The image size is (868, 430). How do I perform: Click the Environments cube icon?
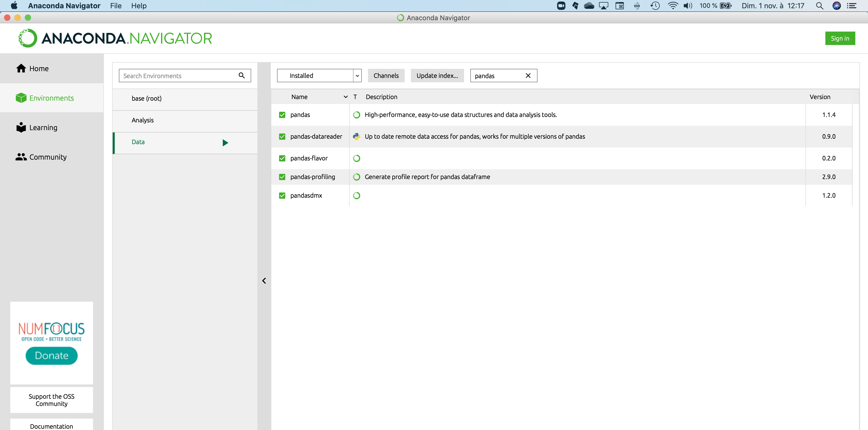click(x=21, y=98)
